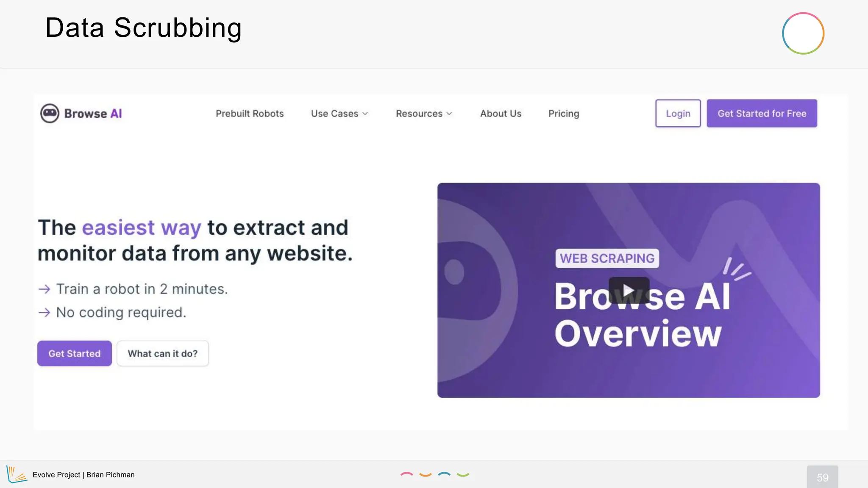Viewport: 868px width, 488px height.
Task: Click Get Started for Free button
Action: (762, 113)
